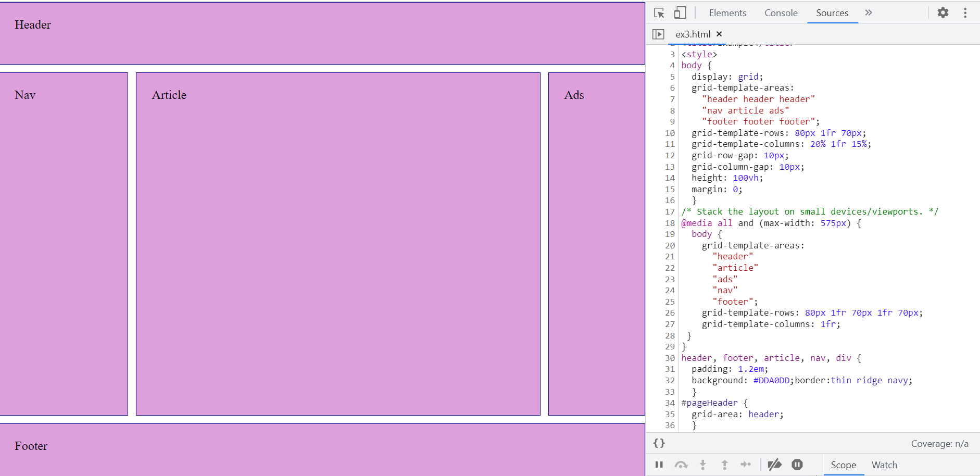Click the step into function icon
This screenshot has height=476, width=980.
[703, 465]
